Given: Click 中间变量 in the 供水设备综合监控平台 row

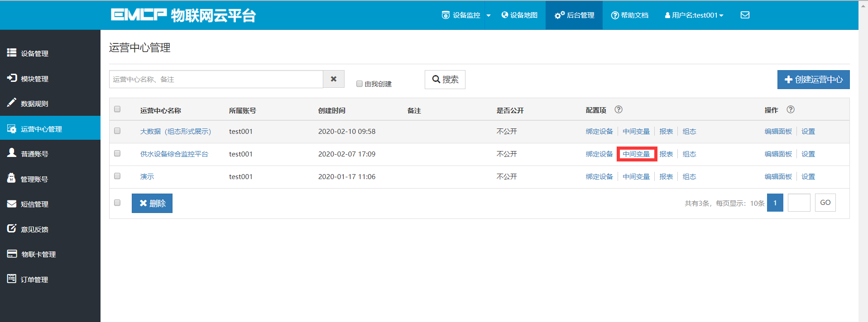Looking at the screenshot, I should pyautogui.click(x=636, y=154).
